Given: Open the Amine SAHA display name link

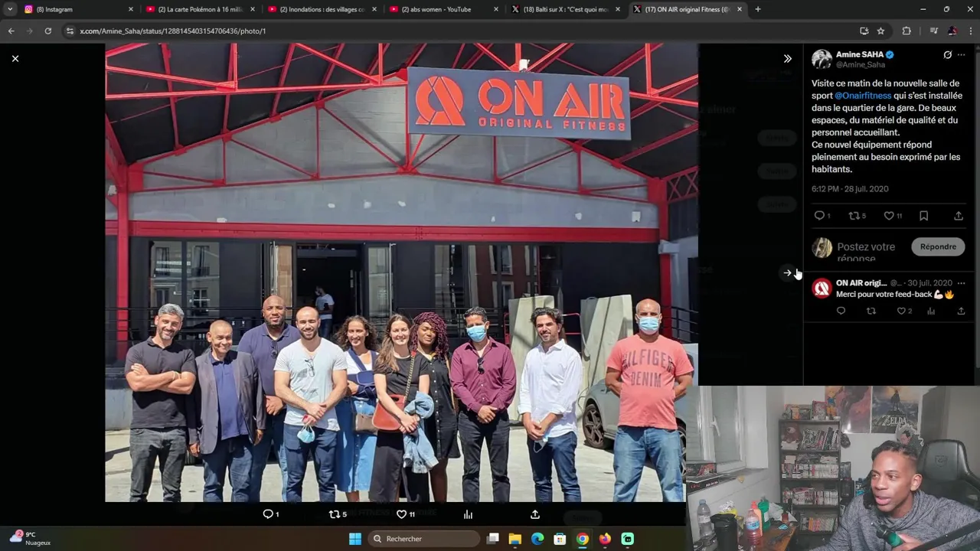Looking at the screenshot, I should (x=860, y=54).
